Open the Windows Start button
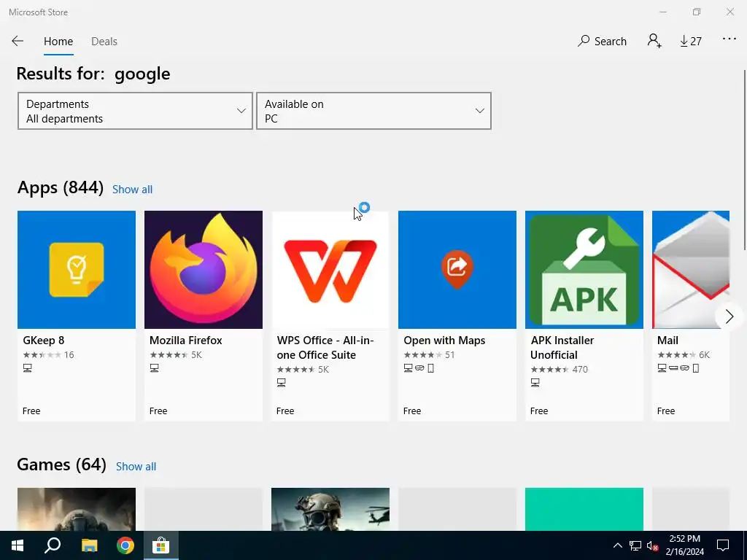This screenshot has width=747, height=560. tap(18, 545)
